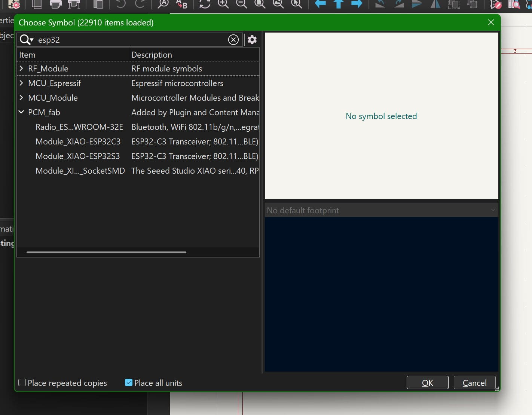The width and height of the screenshot is (532, 415).
Task: Click the footprint preview area
Action: tap(381, 294)
